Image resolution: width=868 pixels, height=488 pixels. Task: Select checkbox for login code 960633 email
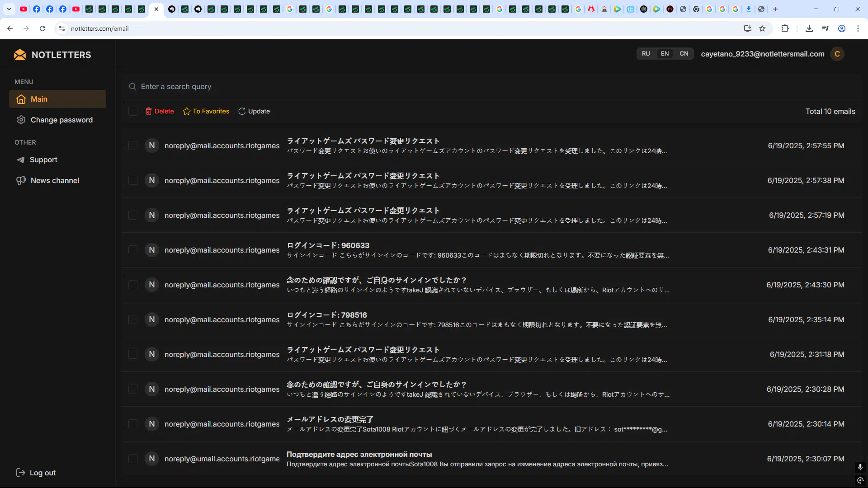click(x=132, y=250)
